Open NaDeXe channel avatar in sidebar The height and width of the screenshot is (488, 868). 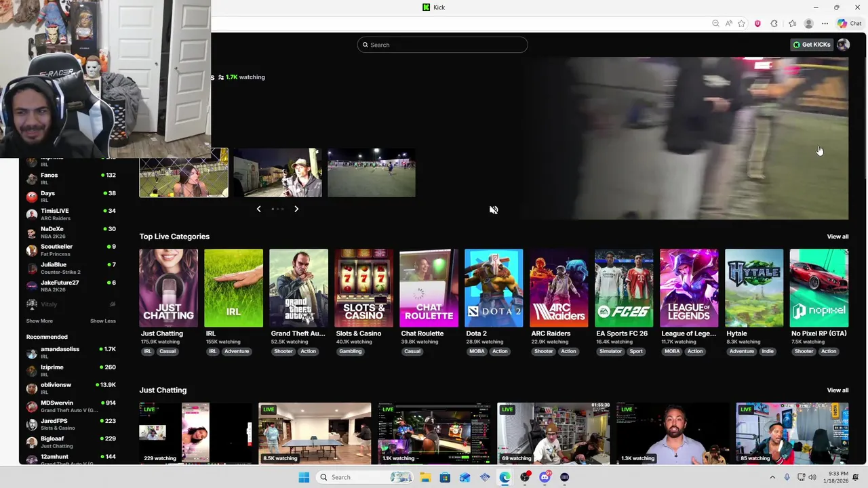pos(32,232)
